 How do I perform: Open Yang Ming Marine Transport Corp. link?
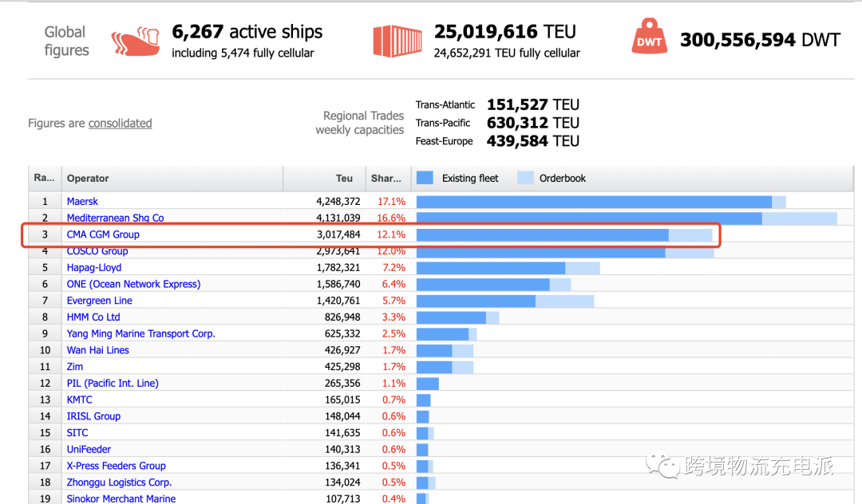pyautogui.click(x=140, y=333)
